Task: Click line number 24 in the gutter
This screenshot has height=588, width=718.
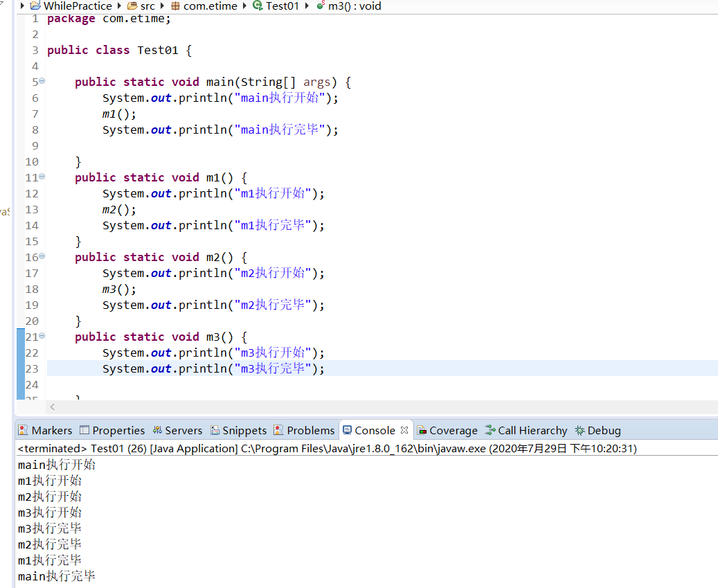Action: (x=32, y=384)
